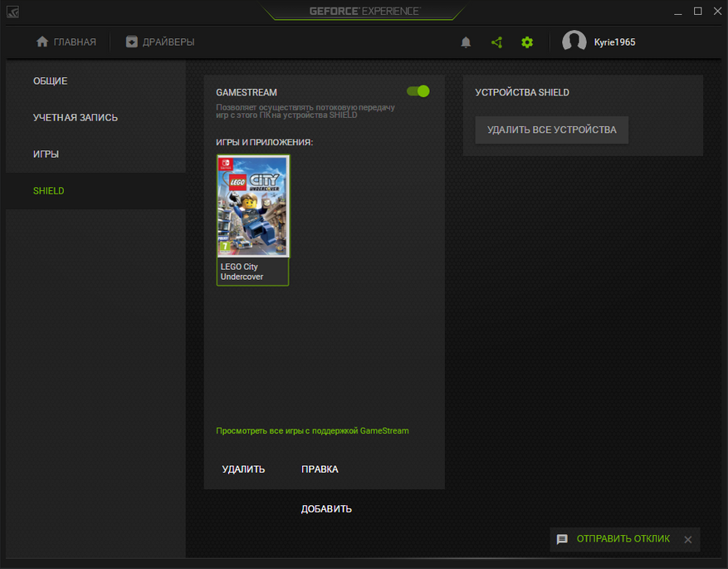Select the ИГРЫ settings section
This screenshot has height=569, width=728.
pyautogui.click(x=95, y=155)
